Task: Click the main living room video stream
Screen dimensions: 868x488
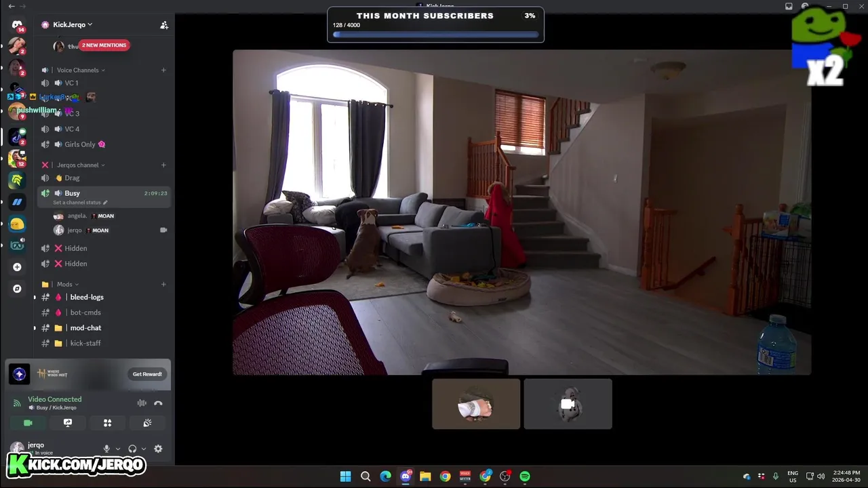Action: (x=521, y=212)
